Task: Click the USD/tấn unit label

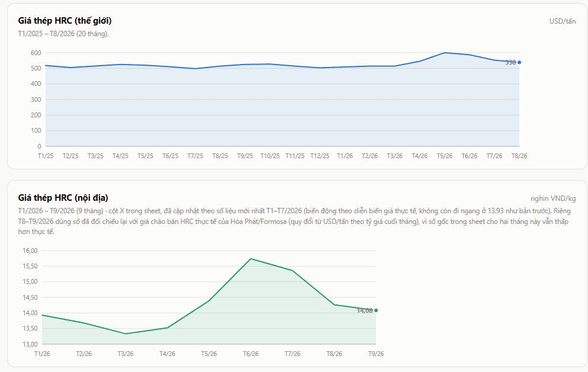Action: (x=563, y=21)
